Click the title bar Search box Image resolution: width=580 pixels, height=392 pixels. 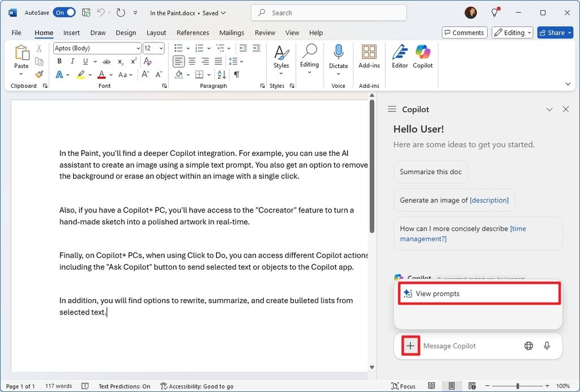click(x=329, y=12)
